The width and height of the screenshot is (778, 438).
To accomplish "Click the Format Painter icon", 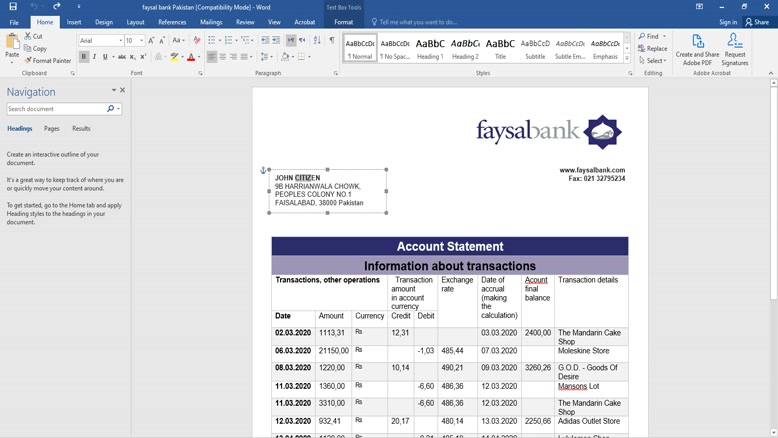I will tap(28, 61).
